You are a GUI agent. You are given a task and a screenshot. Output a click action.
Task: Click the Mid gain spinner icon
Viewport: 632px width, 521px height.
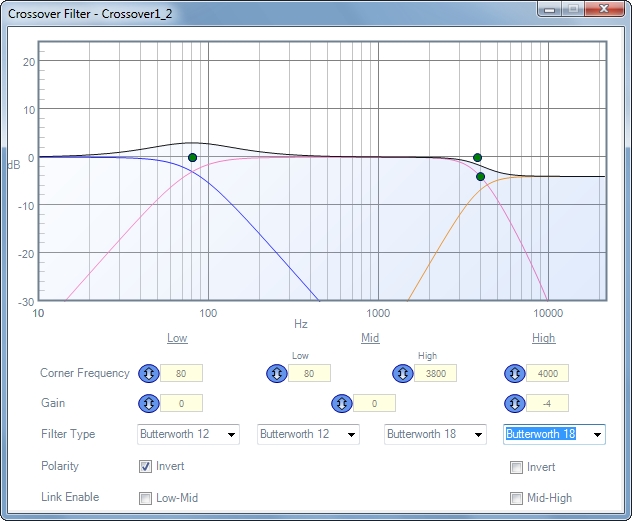[341, 403]
